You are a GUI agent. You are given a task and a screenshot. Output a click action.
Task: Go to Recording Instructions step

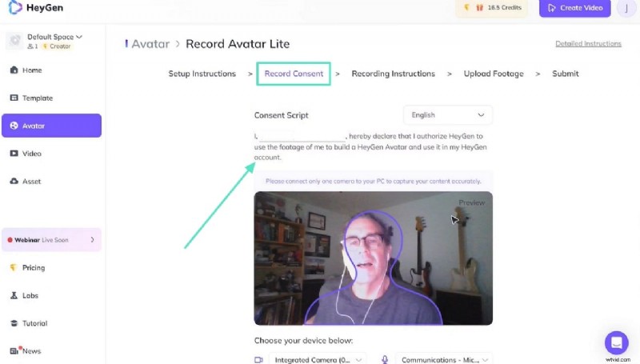coord(393,74)
